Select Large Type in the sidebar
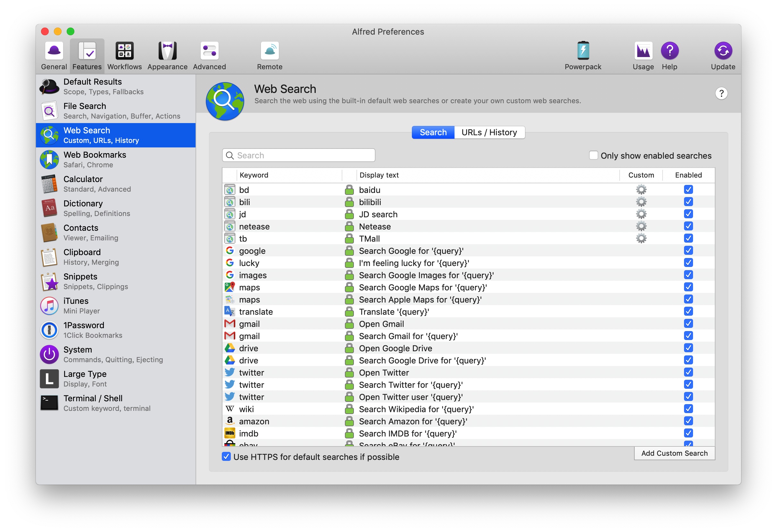Viewport: 777px width, 532px height. (x=116, y=379)
